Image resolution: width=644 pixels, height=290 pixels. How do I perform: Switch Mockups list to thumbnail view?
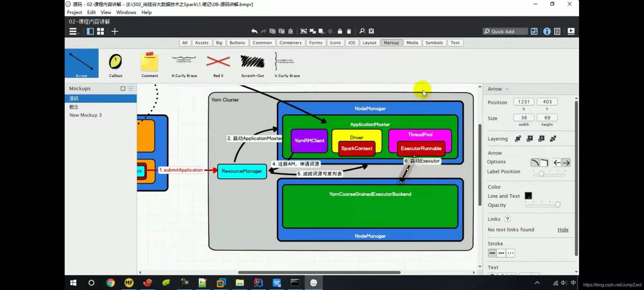click(x=123, y=88)
